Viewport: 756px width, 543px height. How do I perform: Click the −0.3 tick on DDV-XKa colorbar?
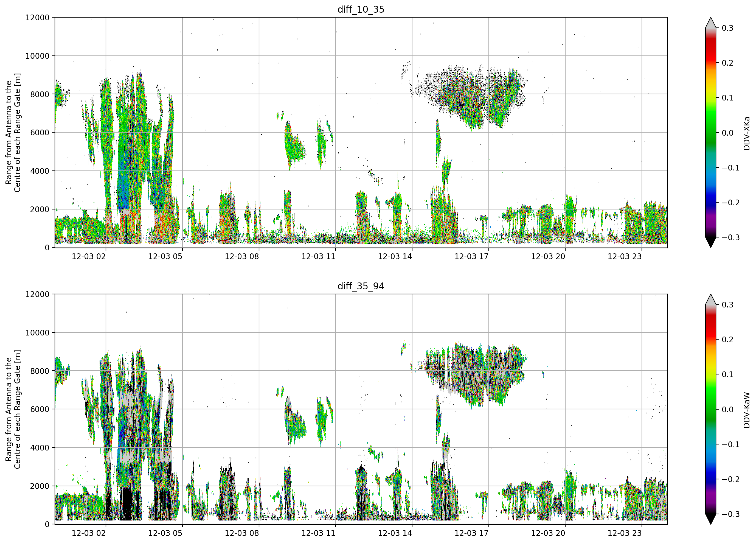tap(731, 237)
